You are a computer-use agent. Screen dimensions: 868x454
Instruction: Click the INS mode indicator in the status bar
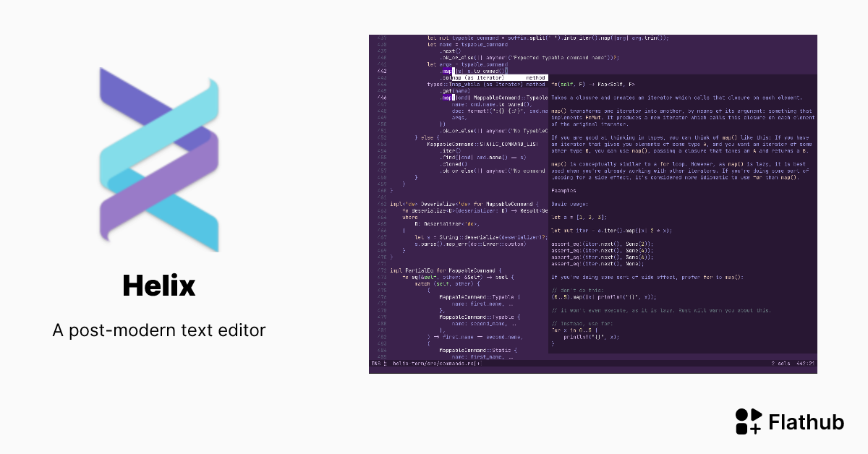(375, 364)
